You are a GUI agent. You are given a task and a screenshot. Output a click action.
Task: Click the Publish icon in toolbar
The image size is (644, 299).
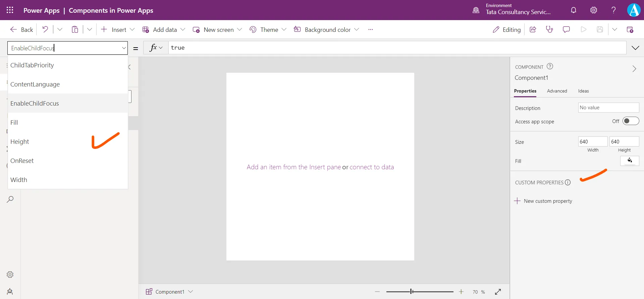pos(630,29)
